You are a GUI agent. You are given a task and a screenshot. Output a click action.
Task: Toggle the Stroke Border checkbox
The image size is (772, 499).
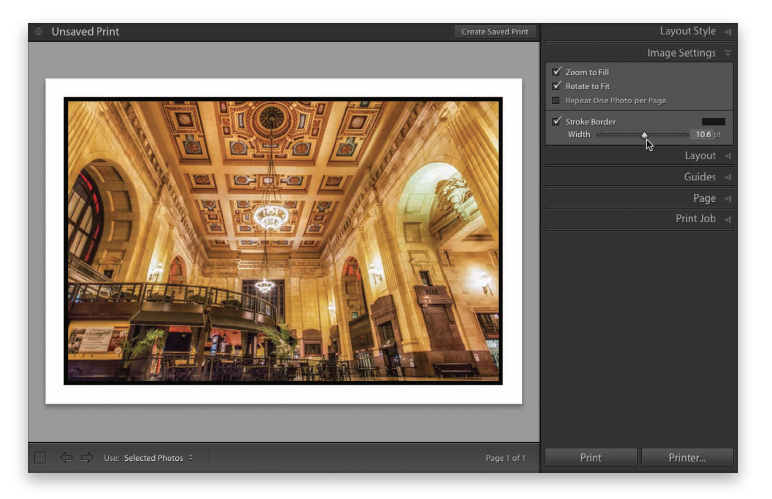pyautogui.click(x=557, y=121)
